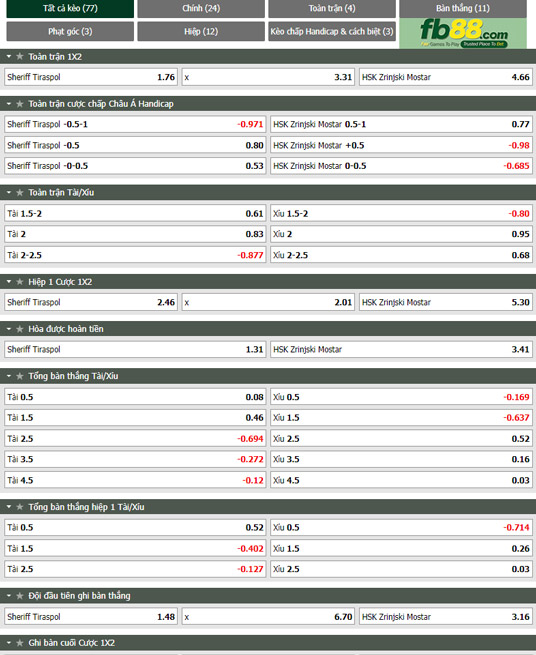Collapse the Toàn trận 1X2 section arrow
The width and height of the screenshot is (536, 655).
tap(9, 56)
